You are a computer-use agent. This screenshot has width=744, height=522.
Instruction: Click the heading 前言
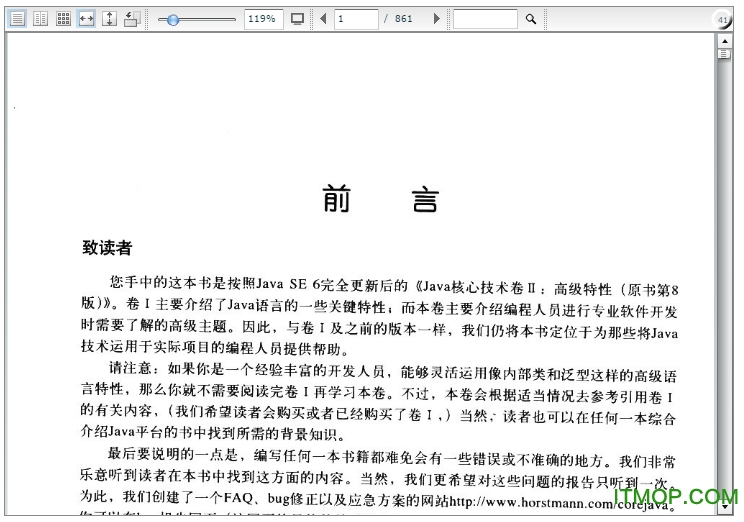coord(381,199)
